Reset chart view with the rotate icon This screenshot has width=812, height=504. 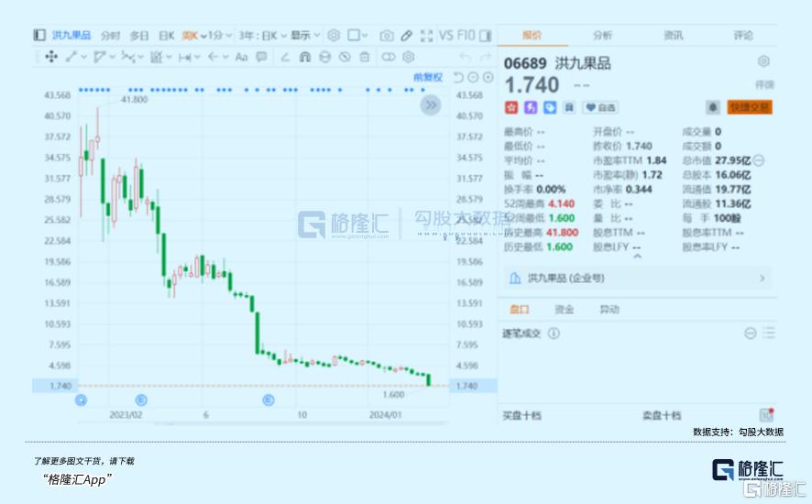tap(458, 77)
